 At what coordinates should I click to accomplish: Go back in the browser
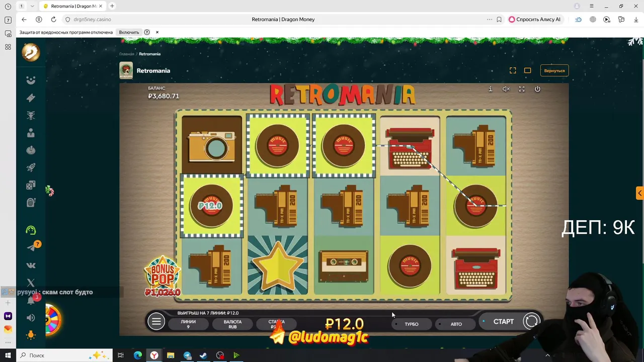coord(24,19)
